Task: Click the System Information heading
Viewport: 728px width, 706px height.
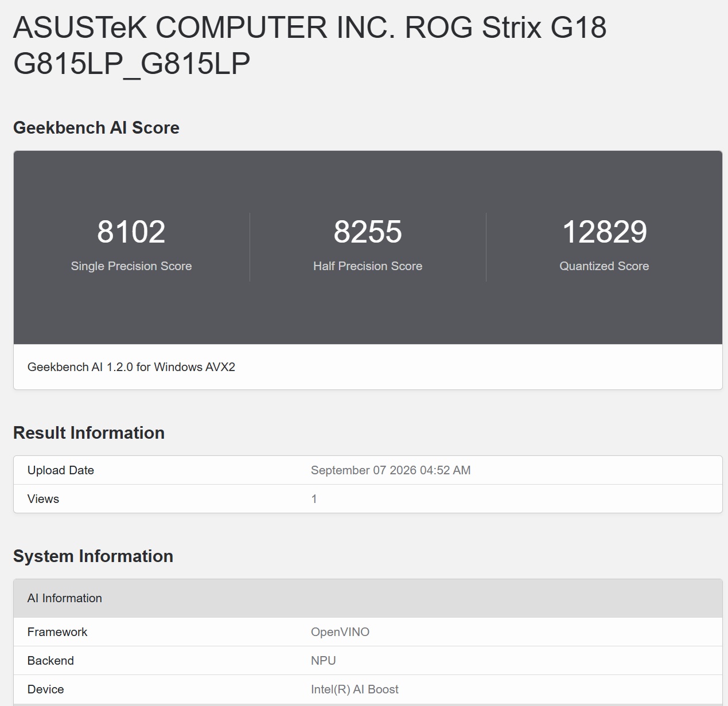Action: click(x=93, y=556)
